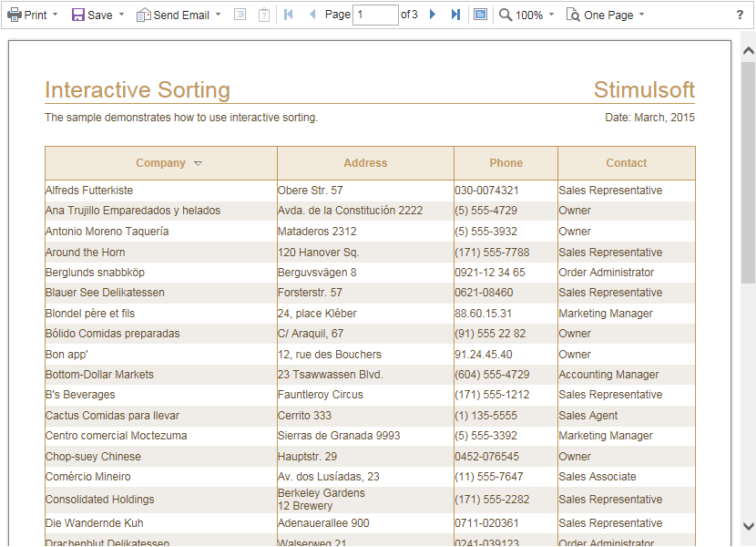Sort by the Phone column header
The width and height of the screenshot is (756, 547).
point(506,163)
